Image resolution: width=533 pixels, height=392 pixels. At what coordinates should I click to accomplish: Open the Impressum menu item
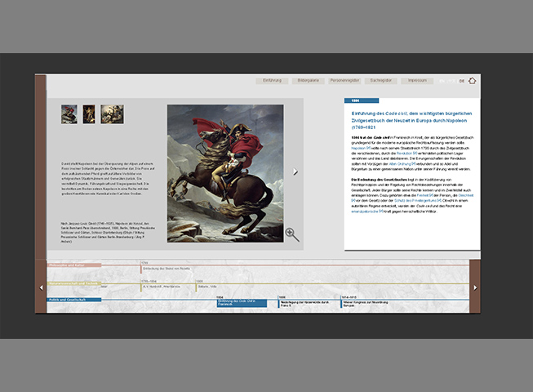pyautogui.click(x=417, y=81)
